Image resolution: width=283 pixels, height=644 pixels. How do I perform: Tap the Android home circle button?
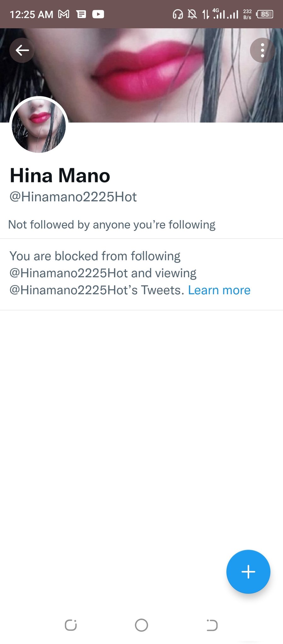click(x=141, y=625)
